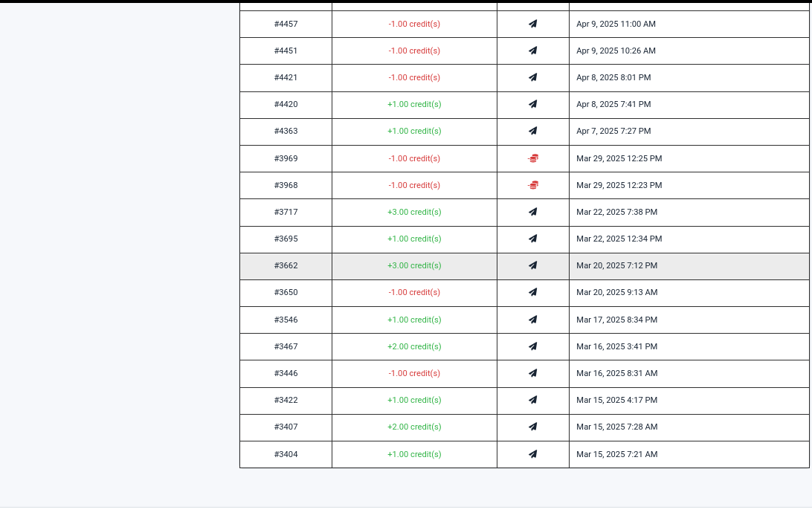Select transaction ID #4451
Viewport: 812px width, 521px height.
tap(286, 51)
